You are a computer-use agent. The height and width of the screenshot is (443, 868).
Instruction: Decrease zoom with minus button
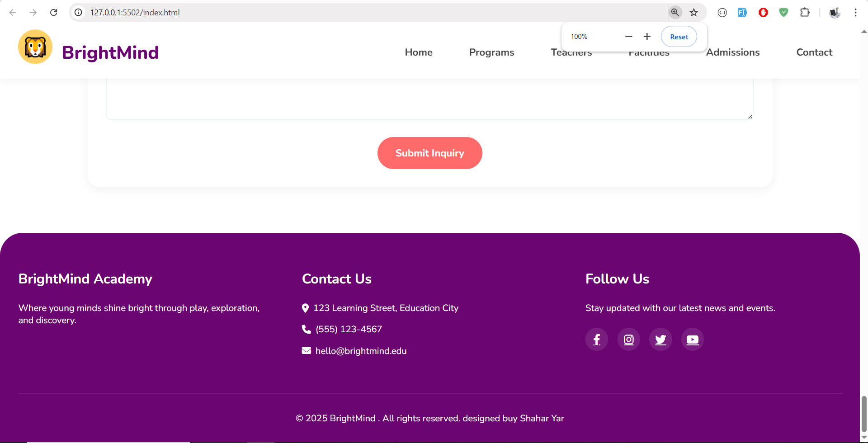tap(628, 37)
